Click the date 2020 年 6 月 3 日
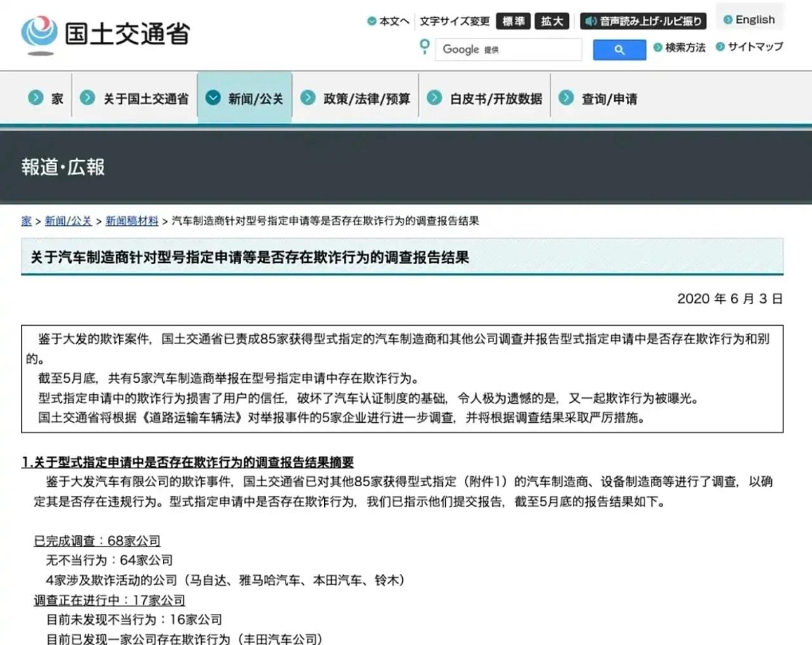Image resolution: width=812 pixels, height=645 pixels. pyautogui.click(x=730, y=298)
